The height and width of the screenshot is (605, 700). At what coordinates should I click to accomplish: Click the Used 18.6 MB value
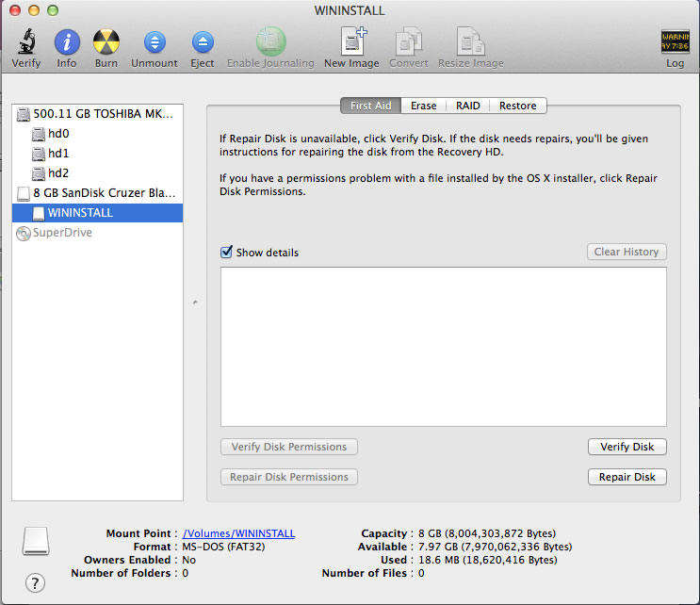click(x=487, y=560)
